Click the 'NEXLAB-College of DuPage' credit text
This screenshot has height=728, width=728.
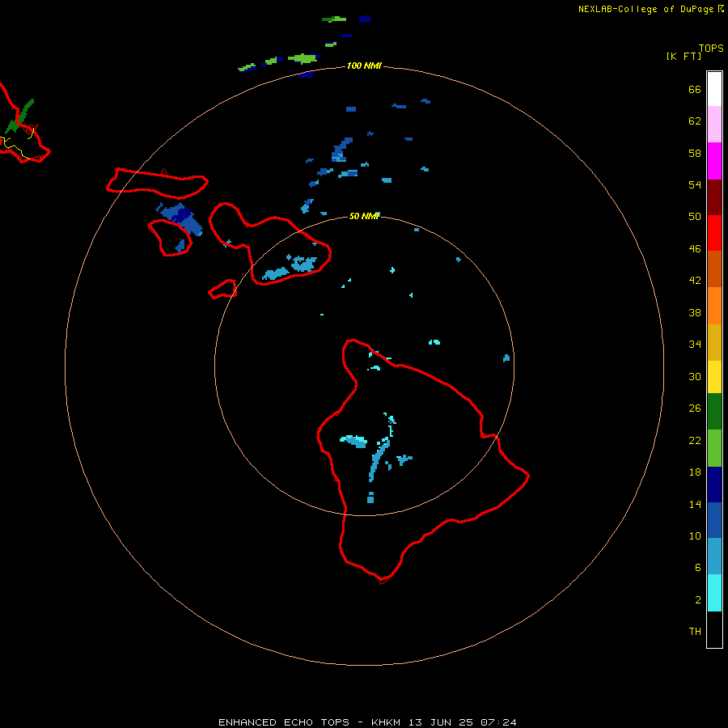coord(645,9)
